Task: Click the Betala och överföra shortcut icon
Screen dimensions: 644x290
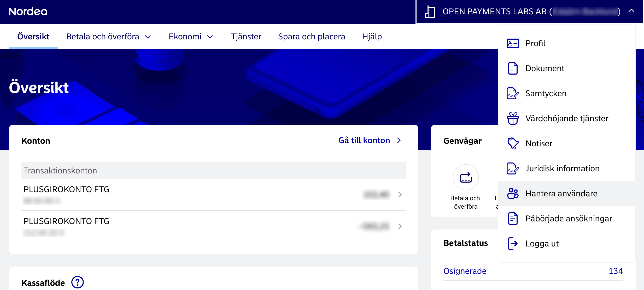Action: click(x=466, y=178)
